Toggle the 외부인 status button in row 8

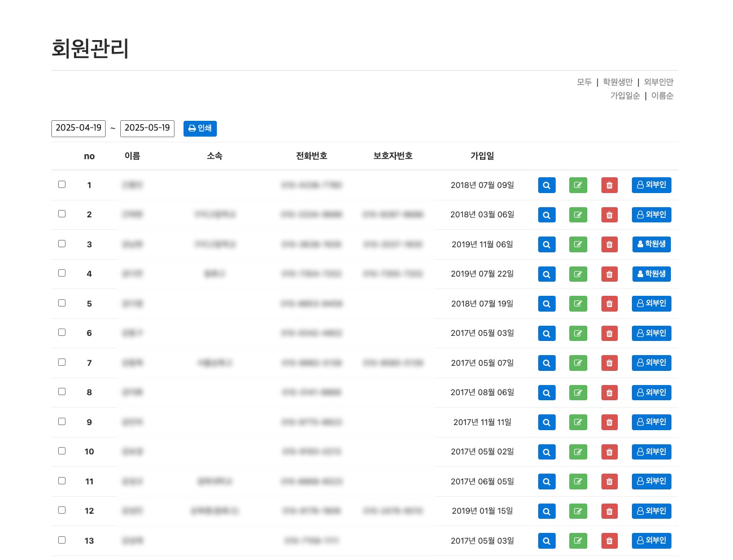(651, 392)
